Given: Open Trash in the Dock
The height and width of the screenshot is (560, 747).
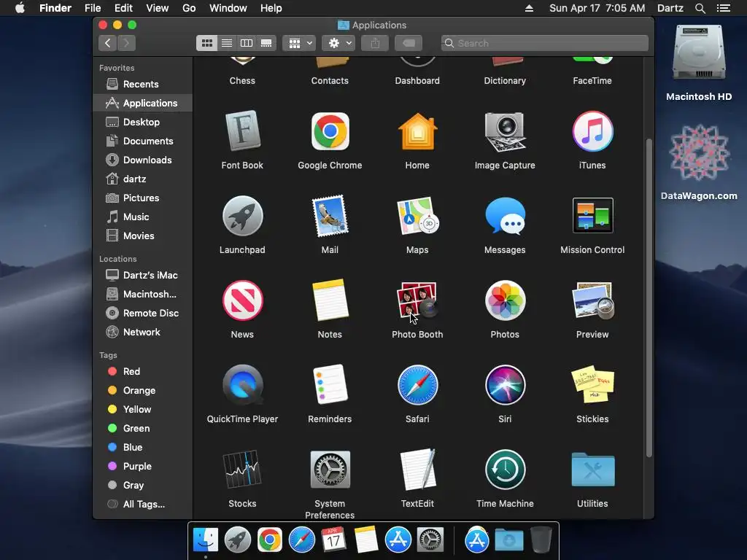Looking at the screenshot, I should [541, 540].
